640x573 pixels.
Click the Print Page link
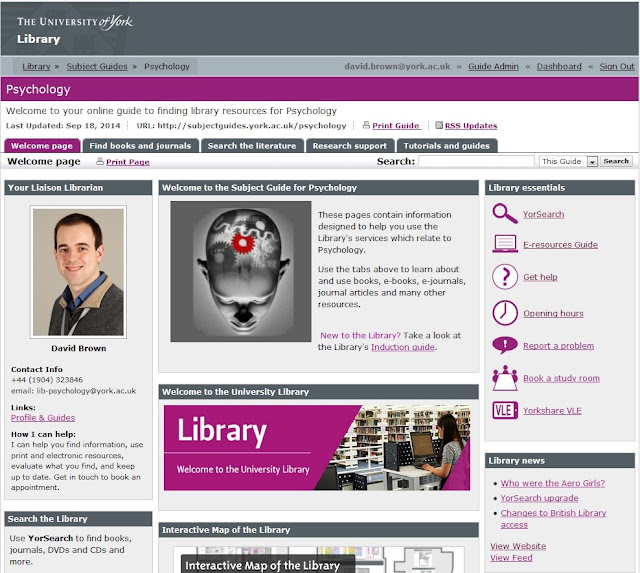point(128,162)
